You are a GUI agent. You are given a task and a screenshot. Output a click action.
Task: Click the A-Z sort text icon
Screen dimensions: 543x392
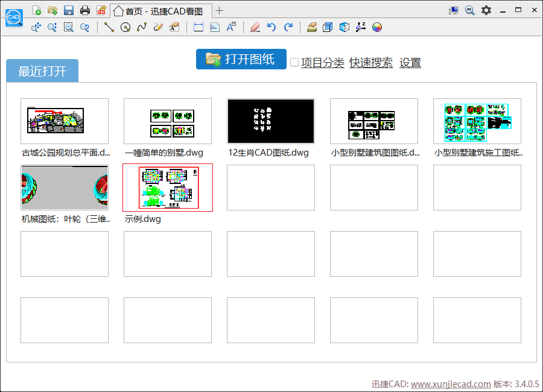click(361, 27)
